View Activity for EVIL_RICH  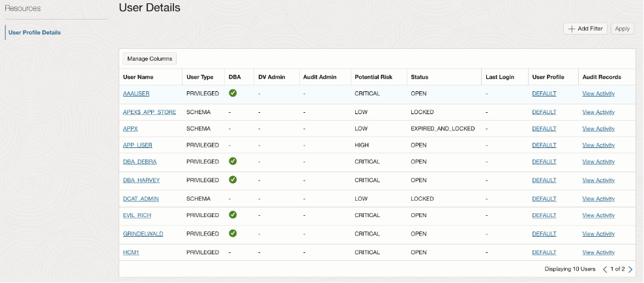click(x=598, y=215)
